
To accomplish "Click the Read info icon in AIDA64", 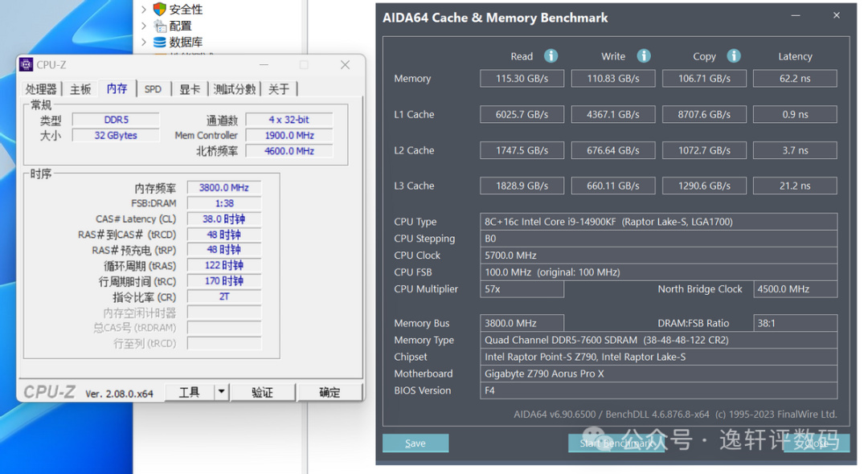I will [551, 56].
